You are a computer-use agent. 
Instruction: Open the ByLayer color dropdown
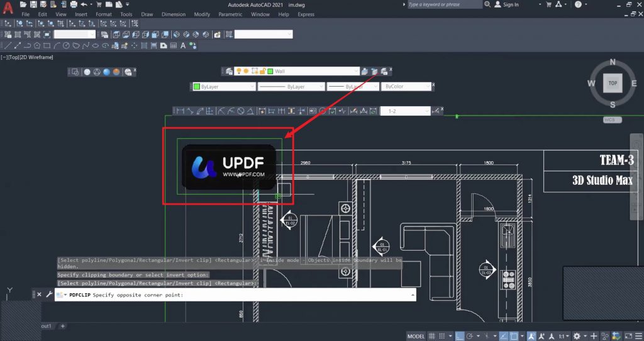(252, 87)
